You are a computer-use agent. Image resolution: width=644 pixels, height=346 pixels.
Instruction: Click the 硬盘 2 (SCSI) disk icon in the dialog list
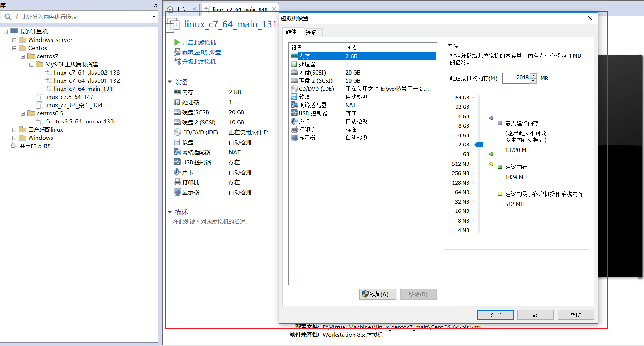(x=294, y=80)
